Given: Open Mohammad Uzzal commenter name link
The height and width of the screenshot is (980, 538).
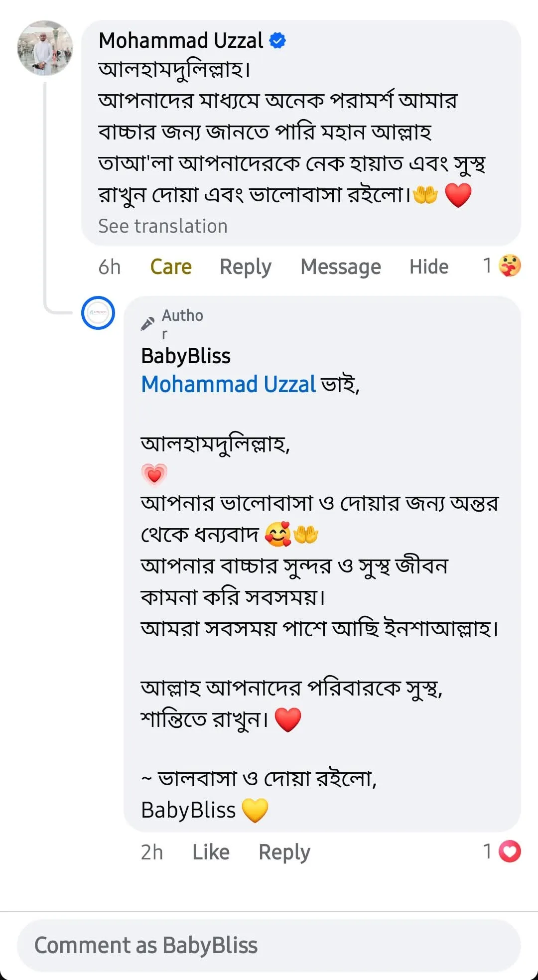Looking at the screenshot, I should (181, 40).
